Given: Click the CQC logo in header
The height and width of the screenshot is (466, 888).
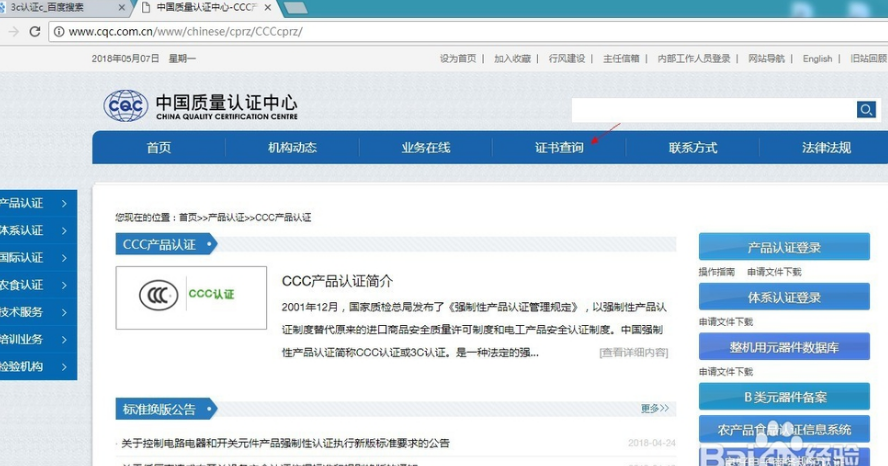Looking at the screenshot, I should [x=125, y=106].
